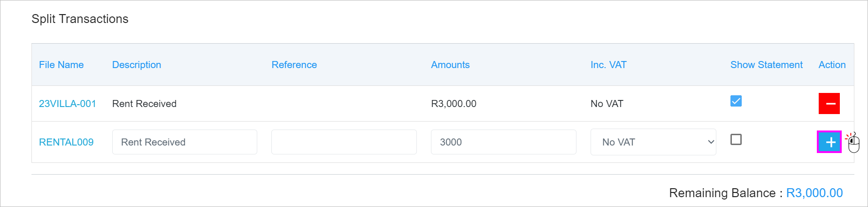Click the Split Transactions heading
868x207 pixels.
tap(80, 19)
